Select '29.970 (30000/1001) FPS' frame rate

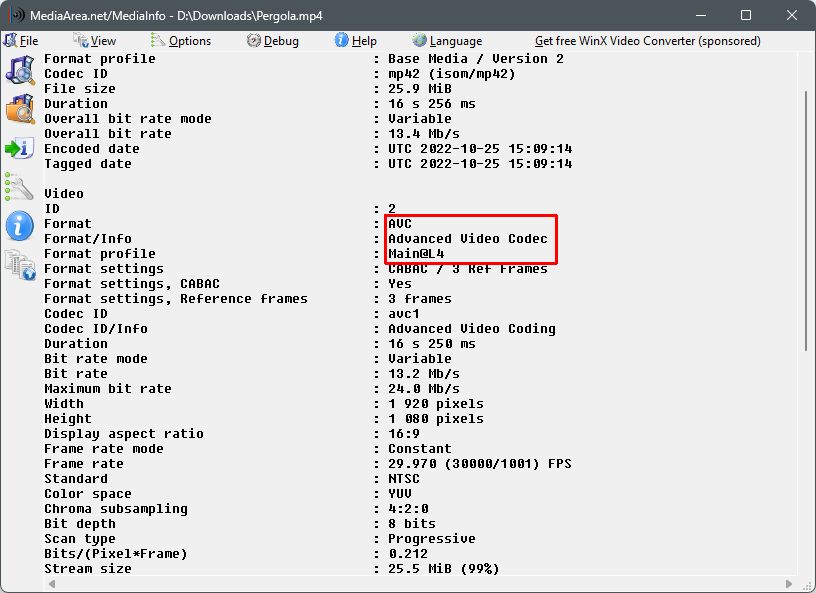(479, 464)
